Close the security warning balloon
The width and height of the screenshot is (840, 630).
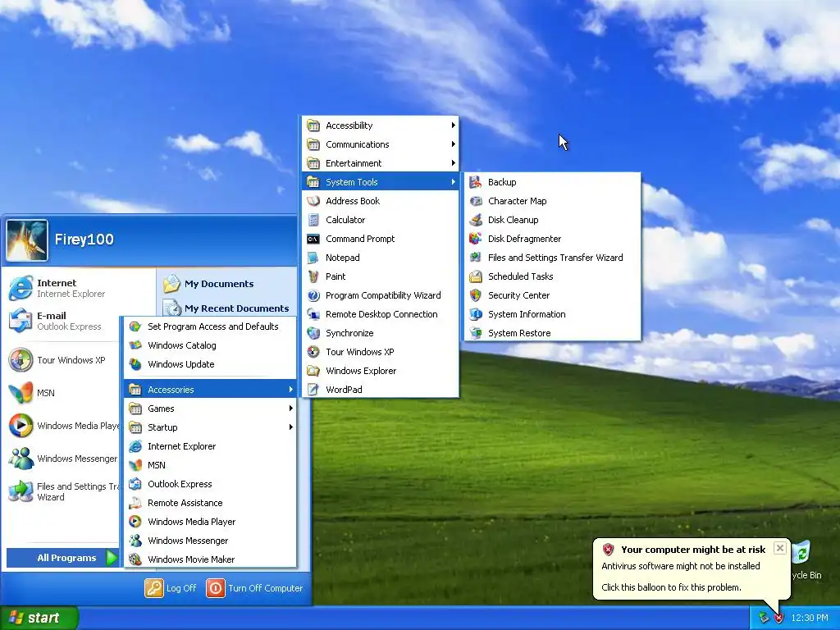tap(780, 548)
